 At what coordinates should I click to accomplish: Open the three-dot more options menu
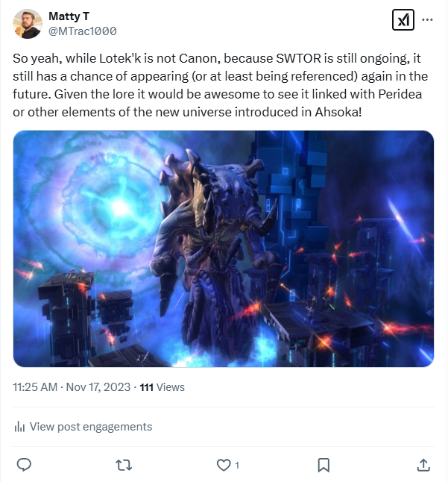[x=427, y=20]
